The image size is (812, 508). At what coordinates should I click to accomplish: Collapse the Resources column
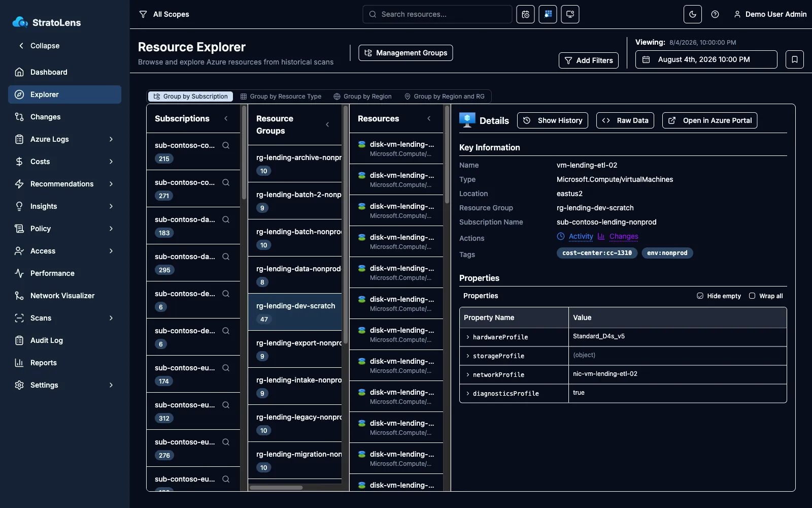click(x=429, y=118)
